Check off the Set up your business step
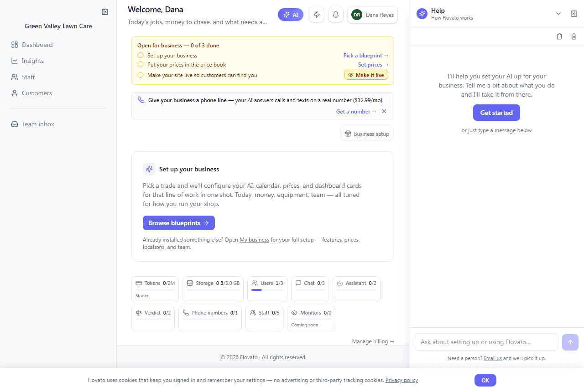 [x=141, y=55]
